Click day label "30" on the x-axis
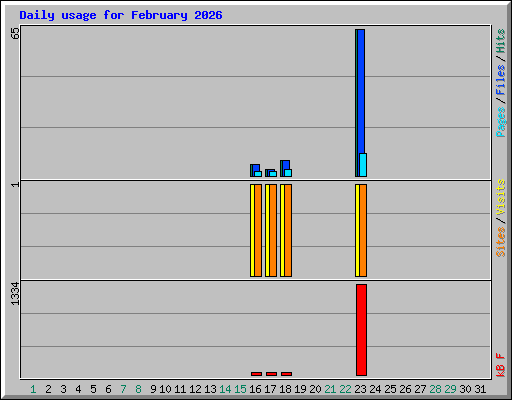 click(465, 389)
